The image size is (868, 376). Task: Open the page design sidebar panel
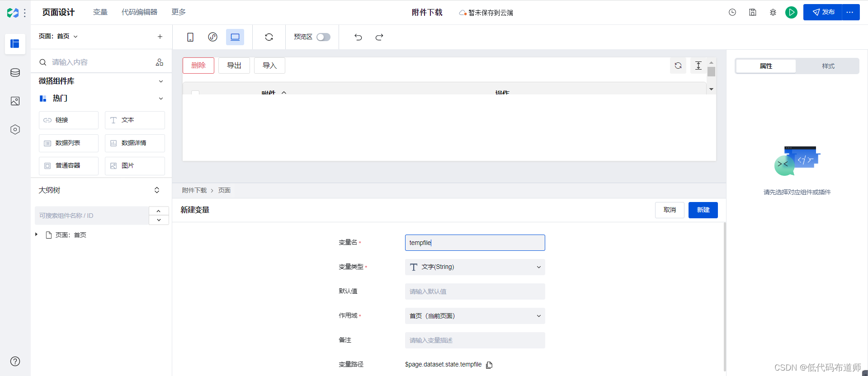point(15,44)
